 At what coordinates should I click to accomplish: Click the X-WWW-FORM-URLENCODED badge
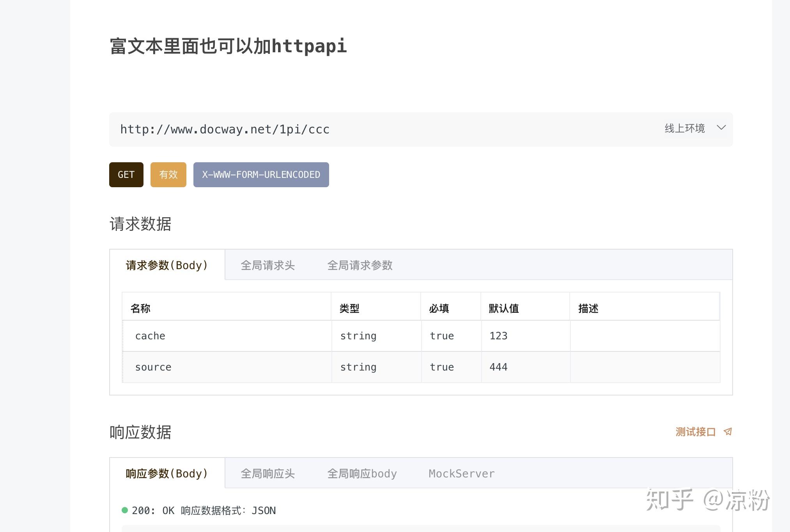point(261,175)
